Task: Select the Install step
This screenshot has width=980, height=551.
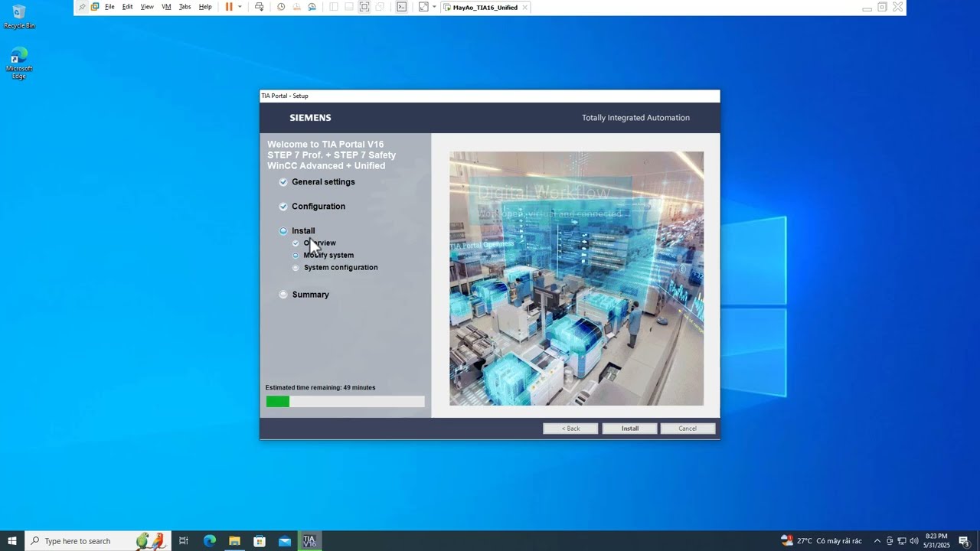Action: (x=303, y=231)
